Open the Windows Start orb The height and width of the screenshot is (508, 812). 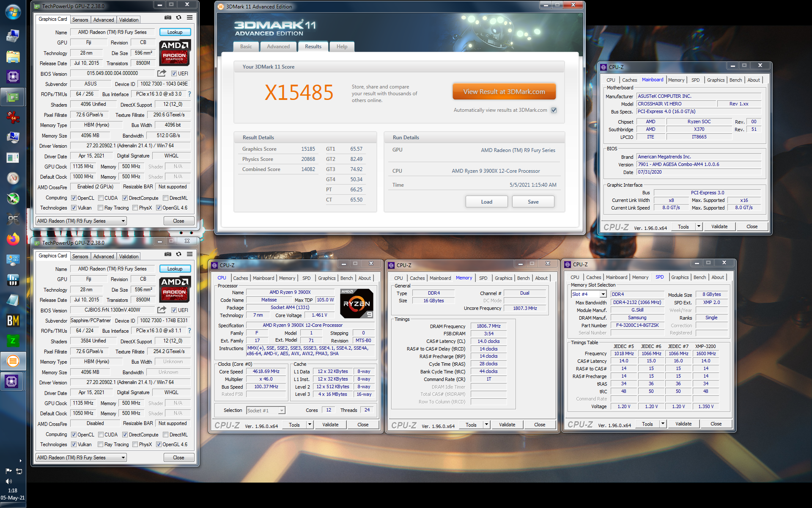coord(13,12)
